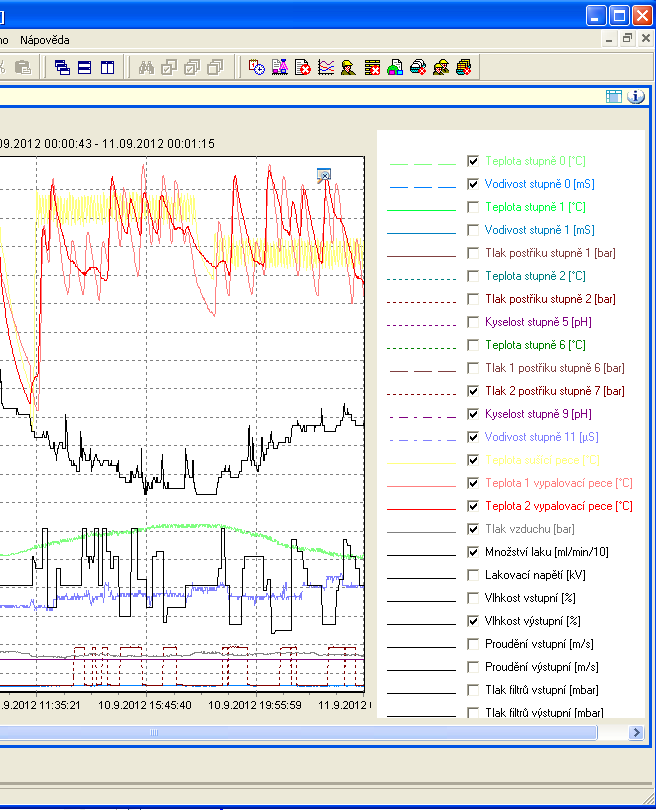
Task: Open the Nápověda menu
Action: point(45,40)
